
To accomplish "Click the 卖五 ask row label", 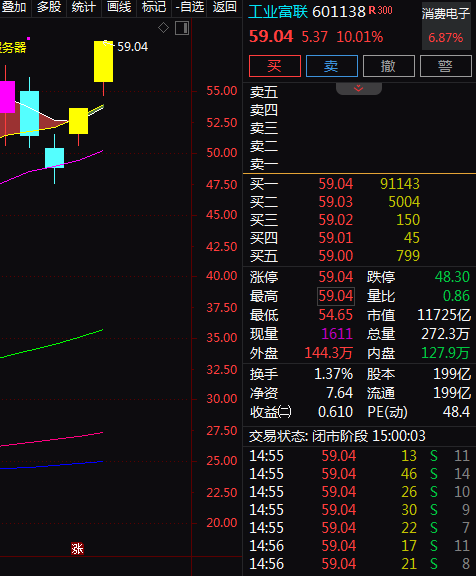I will pos(264,92).
